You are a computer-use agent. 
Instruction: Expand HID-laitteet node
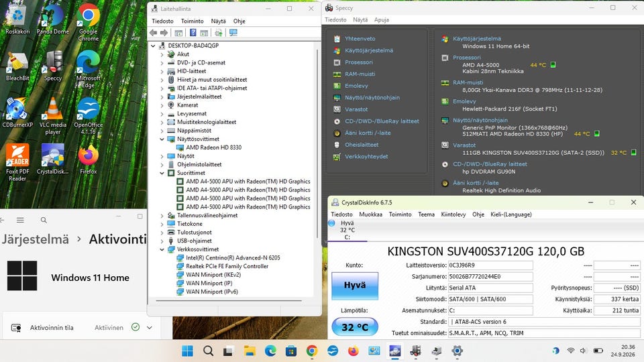[x=162, y=72]
